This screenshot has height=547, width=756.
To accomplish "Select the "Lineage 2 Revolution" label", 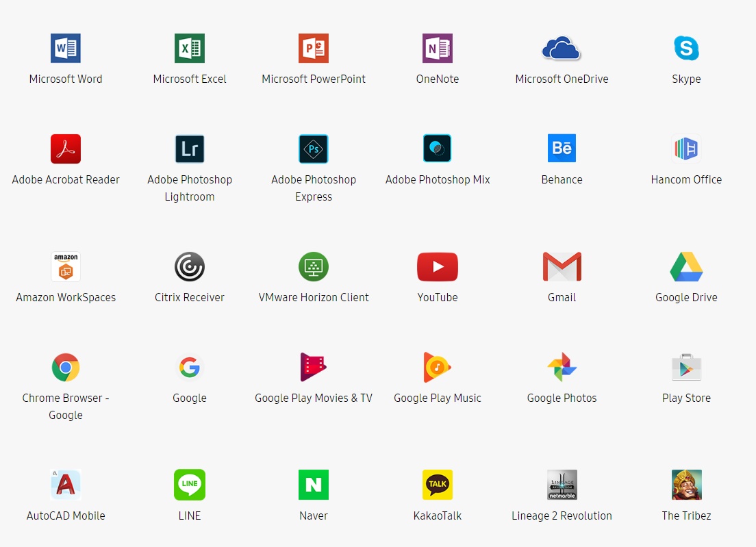I will click(x=562, y=516).
